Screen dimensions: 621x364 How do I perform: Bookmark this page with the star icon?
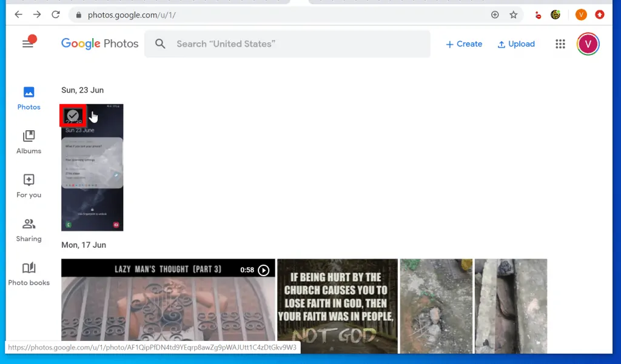point(514,15)
